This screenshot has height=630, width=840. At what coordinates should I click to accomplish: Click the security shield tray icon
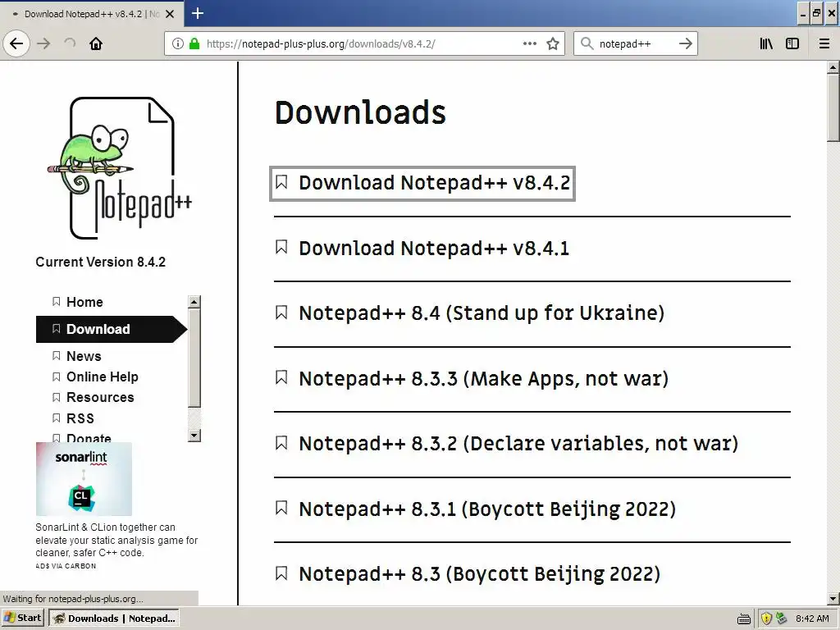pos(766,619)
